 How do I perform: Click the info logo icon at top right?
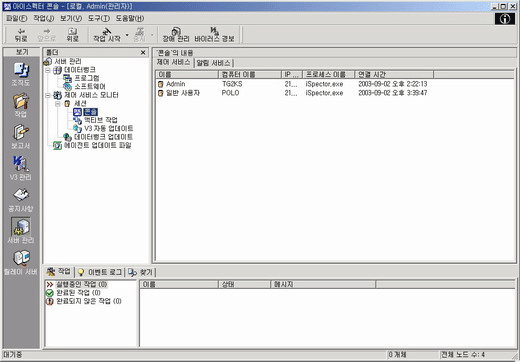(x=505, y=19)
